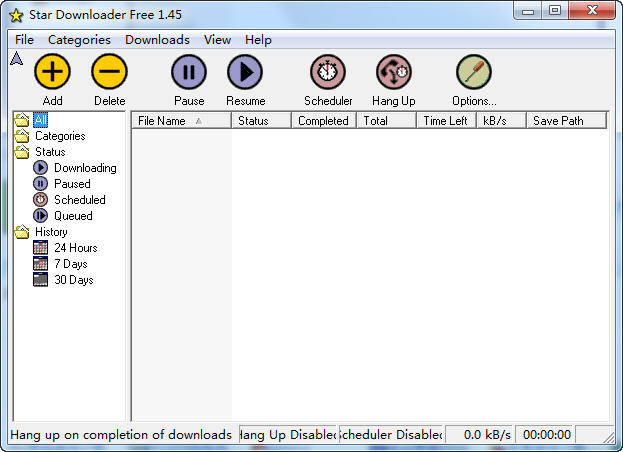This screenshot has height=452, width=623.
Task: Select the Paused text in tree
Action: [72, 184]
